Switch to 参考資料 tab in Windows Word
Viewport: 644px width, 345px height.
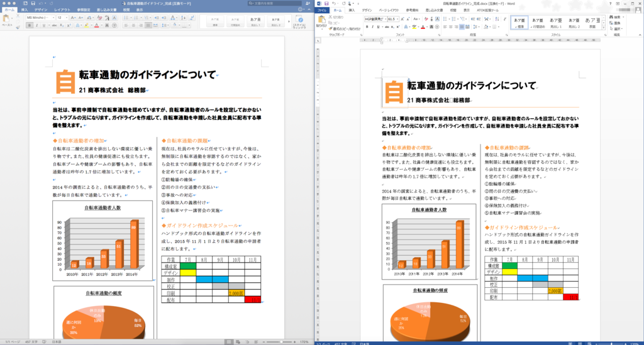click(x=412, y=10)
